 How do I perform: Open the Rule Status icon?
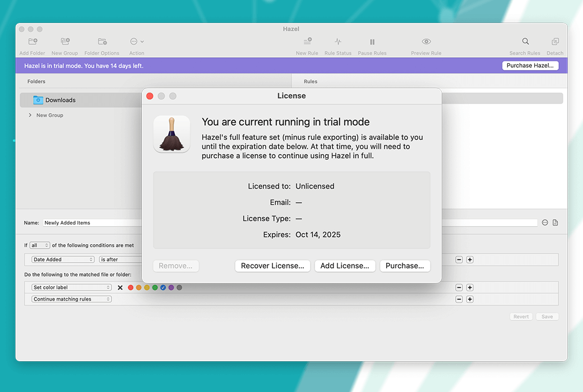338,42
